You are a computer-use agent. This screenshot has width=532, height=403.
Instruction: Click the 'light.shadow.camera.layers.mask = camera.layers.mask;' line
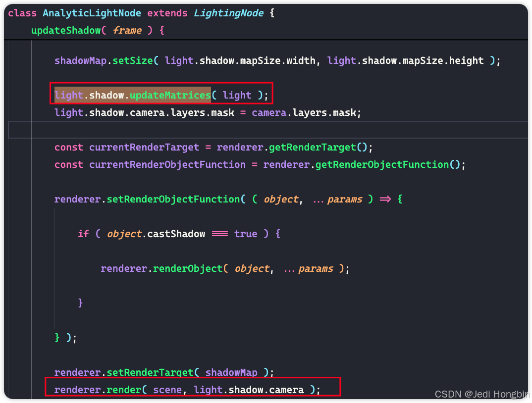click(x=208, y=112)
